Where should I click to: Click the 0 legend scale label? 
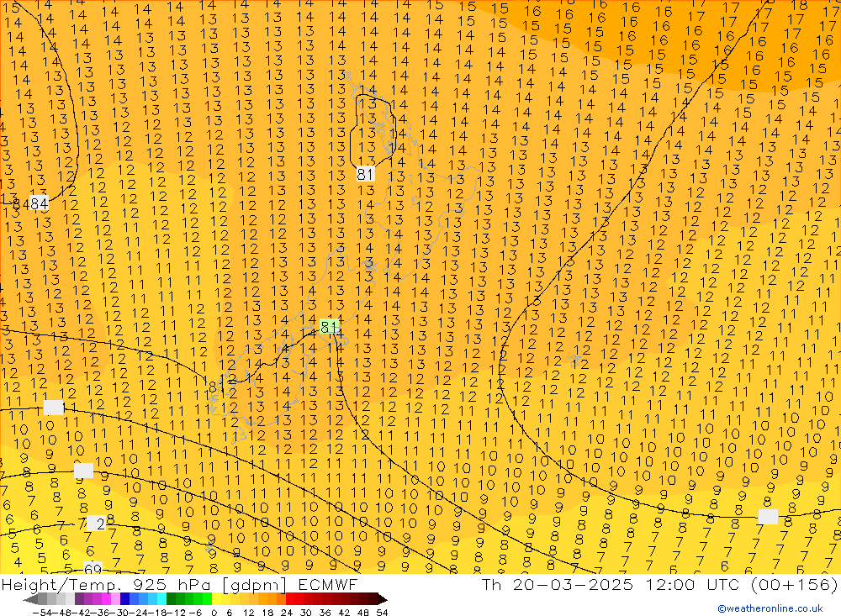[x=214, y=613]
